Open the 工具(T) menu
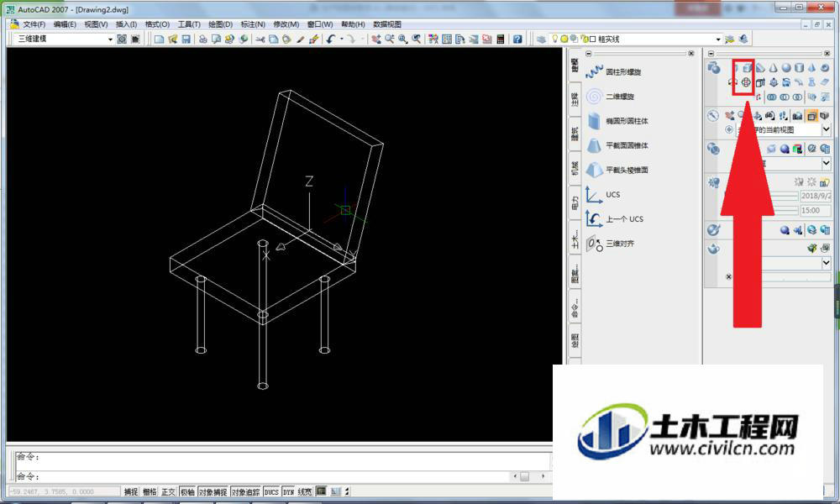840x504 pixels. (189, 24)
